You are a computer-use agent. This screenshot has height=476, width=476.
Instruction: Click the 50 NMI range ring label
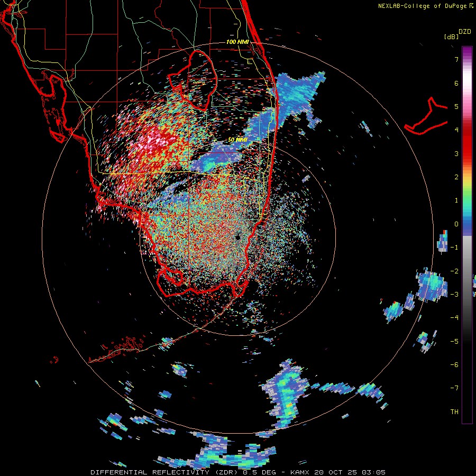[x=237, y=140]
